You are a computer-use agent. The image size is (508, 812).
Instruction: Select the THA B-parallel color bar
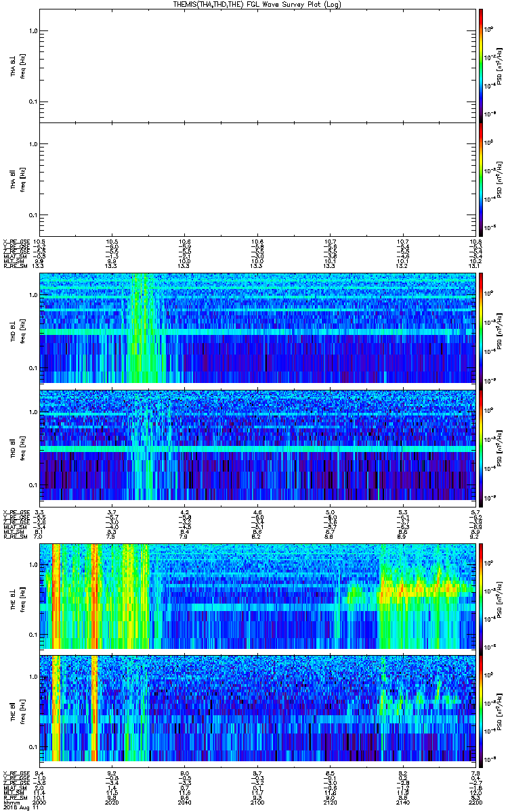click(x=481, y=179)
